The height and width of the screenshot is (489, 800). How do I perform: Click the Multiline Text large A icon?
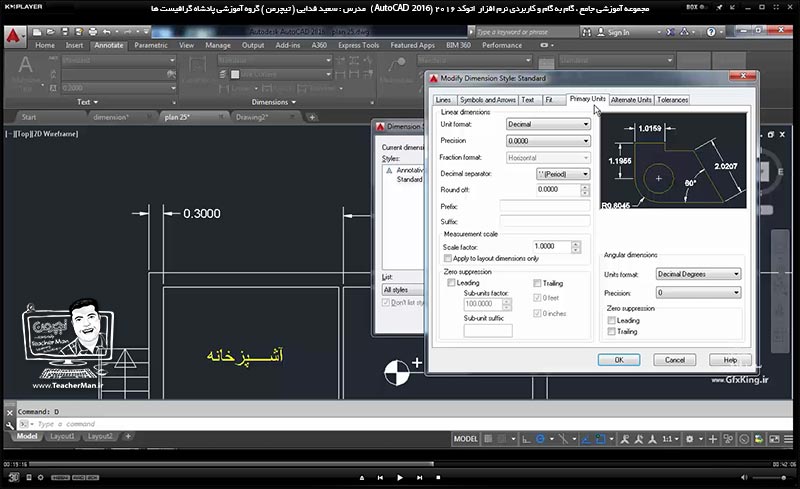(x=25, y=65)
